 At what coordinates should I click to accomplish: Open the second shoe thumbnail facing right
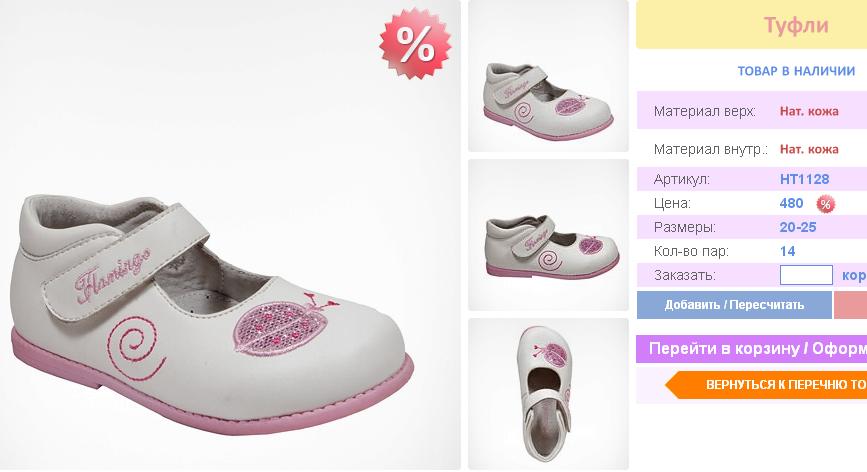pos(549,235)
